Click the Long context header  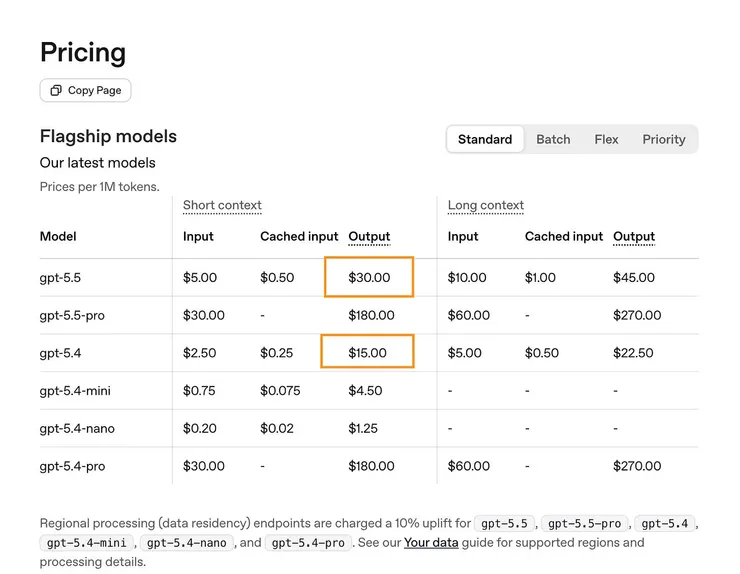pos(486,205)
